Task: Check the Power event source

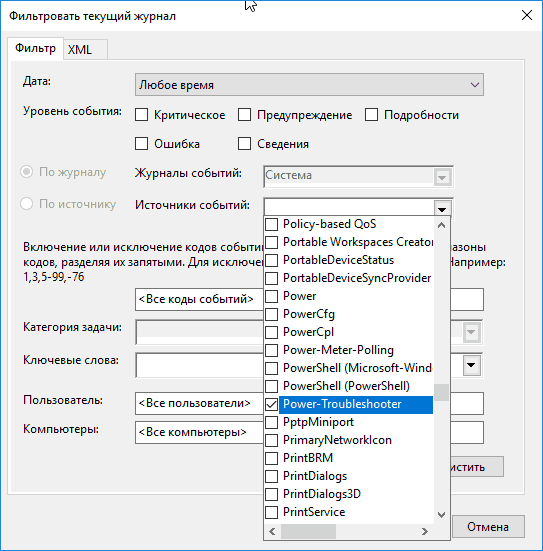Action: pos(271,296)
